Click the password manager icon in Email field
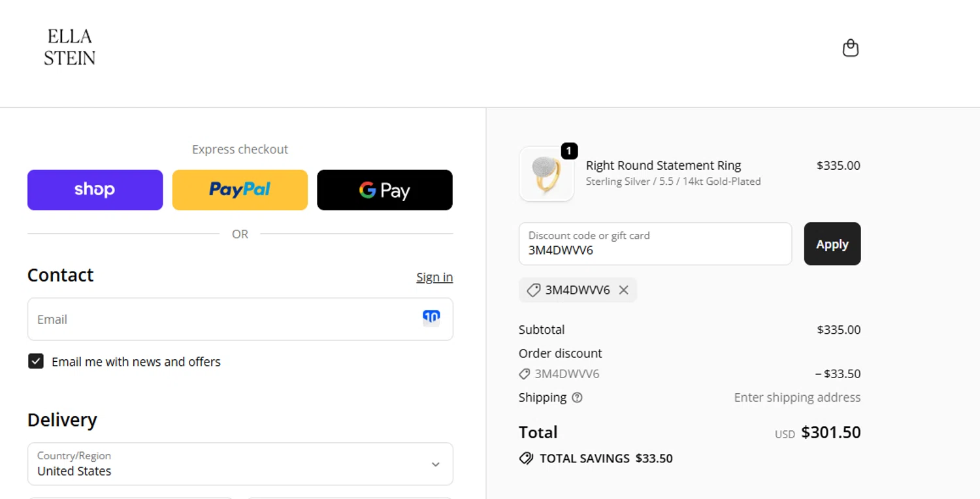Screen dimensions: 980x499 click(431, 318)
